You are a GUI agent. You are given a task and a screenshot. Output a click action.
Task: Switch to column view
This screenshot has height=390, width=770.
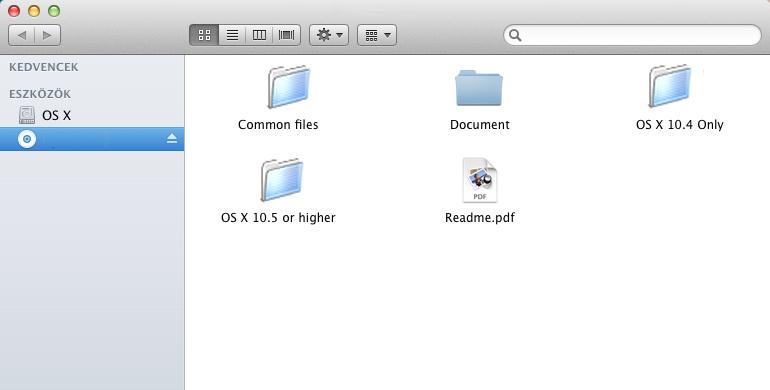259,35
